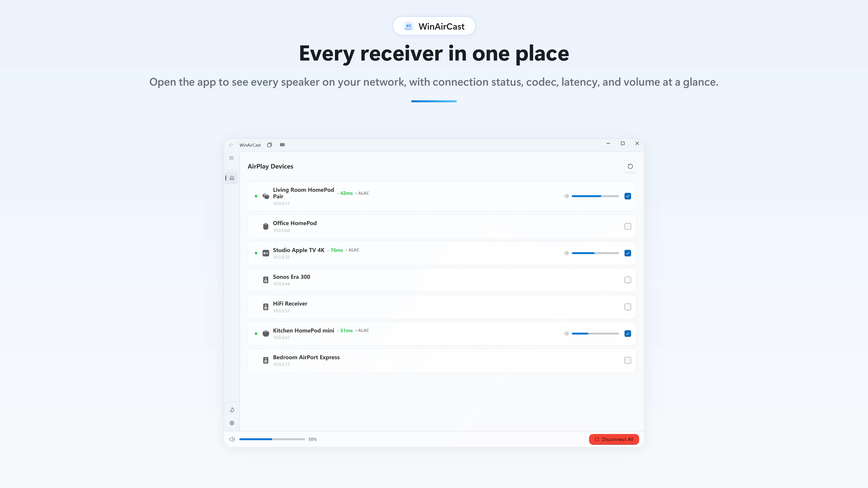Expand the hamburger navigation menu

pos(231,158)
